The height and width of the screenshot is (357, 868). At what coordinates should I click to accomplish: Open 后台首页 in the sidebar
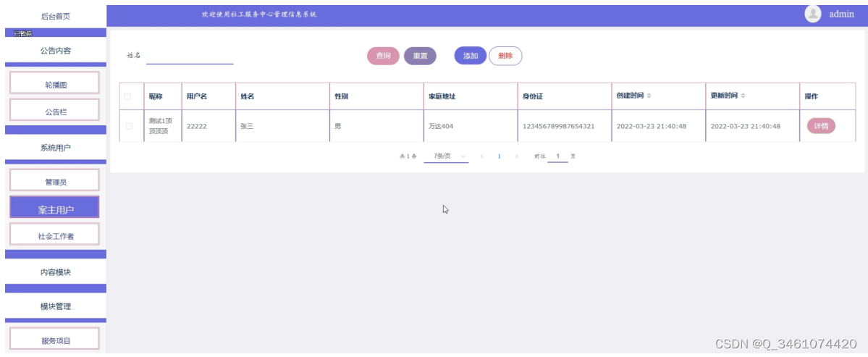[55, 17]
